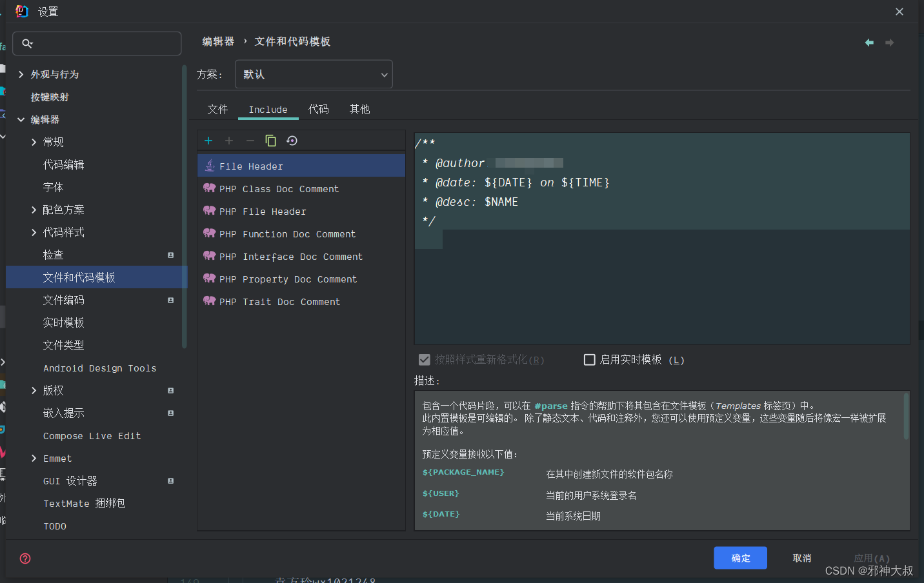The height and width of the screenshot is (583, 924).
Task: Click the 取消 button
Action: (802, 558)
